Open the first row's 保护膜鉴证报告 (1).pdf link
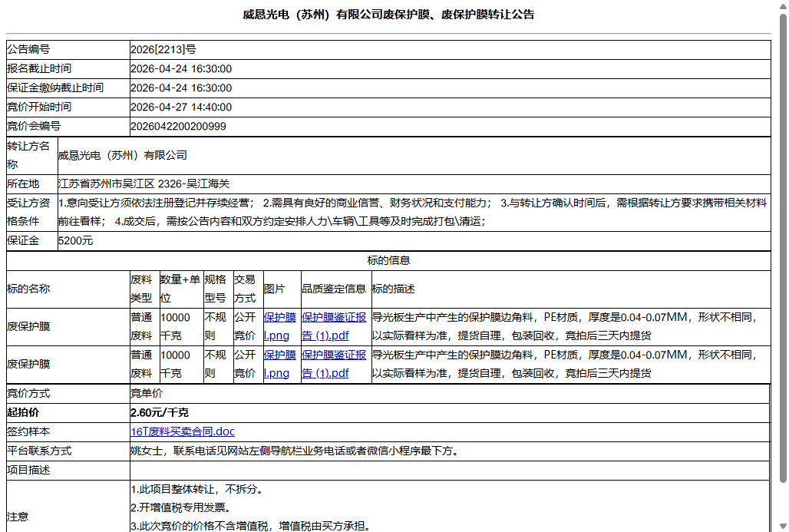Screen dimensions: 789x532 coord(334,326)
